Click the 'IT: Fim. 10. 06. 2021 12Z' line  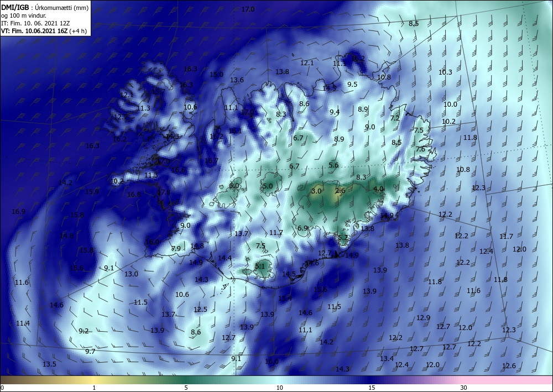35,23
